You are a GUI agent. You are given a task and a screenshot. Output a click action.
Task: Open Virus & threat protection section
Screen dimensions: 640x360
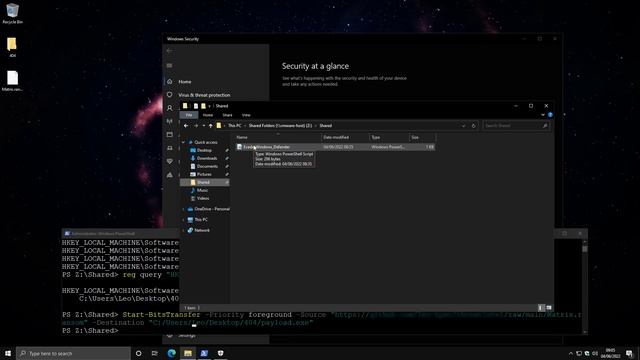(204, 95)
